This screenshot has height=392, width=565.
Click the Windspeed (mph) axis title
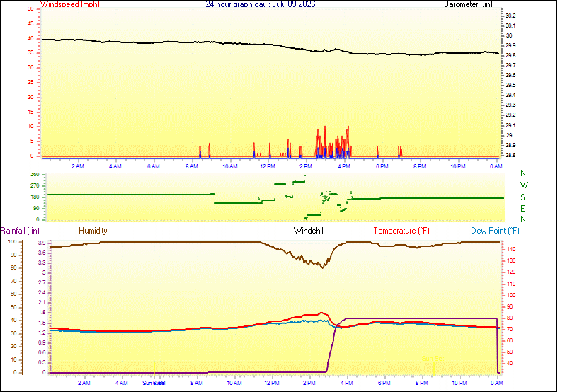pyautogui.click(x=70, y=4)
